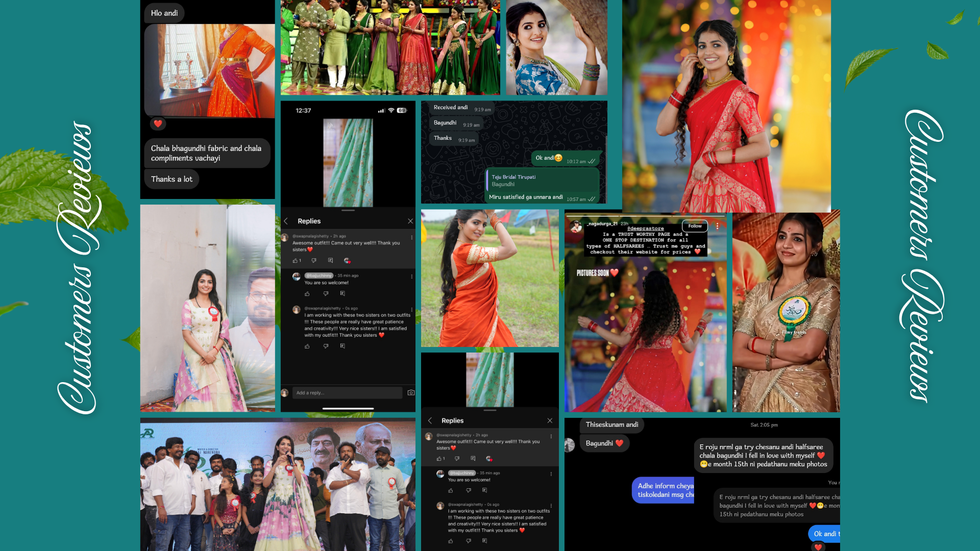Pull the drag handle above the Replies header with reply box

point(348,210)
